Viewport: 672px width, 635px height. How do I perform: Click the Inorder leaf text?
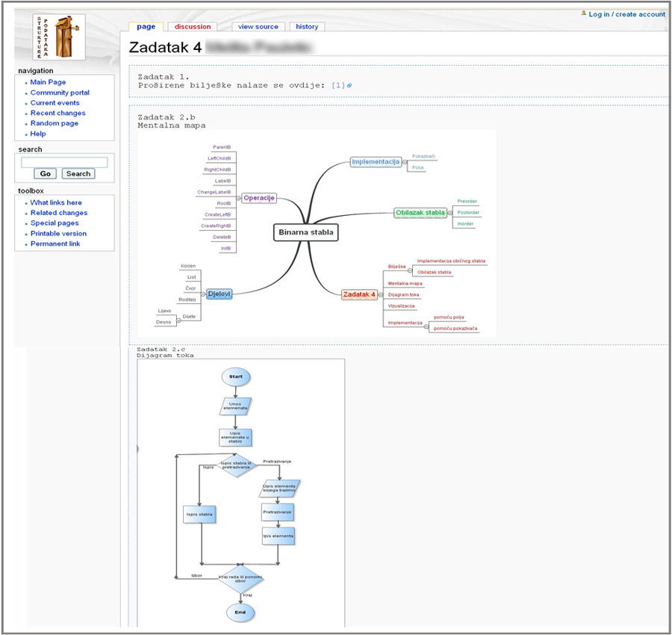point(465,224)
